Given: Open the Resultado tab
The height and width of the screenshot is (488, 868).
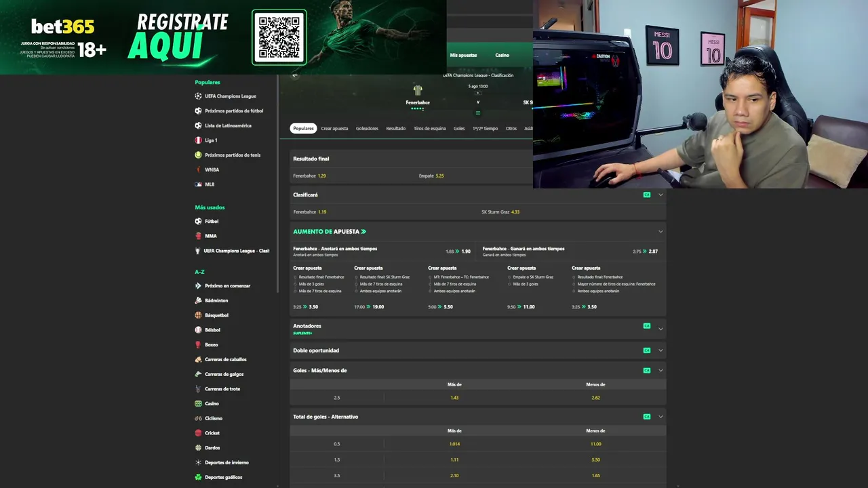Looking at the screenshot, I should (396, 128).
